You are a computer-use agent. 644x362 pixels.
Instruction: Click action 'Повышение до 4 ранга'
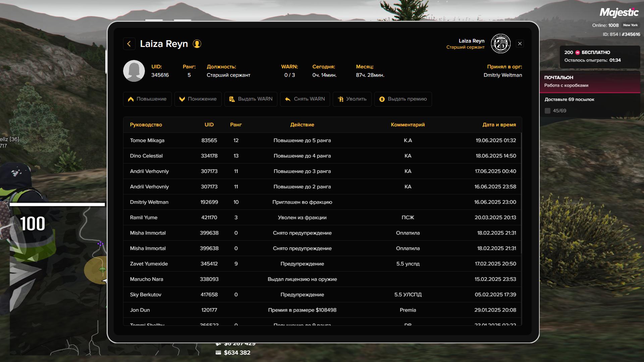pyautogui.click(x=302, y=156)
